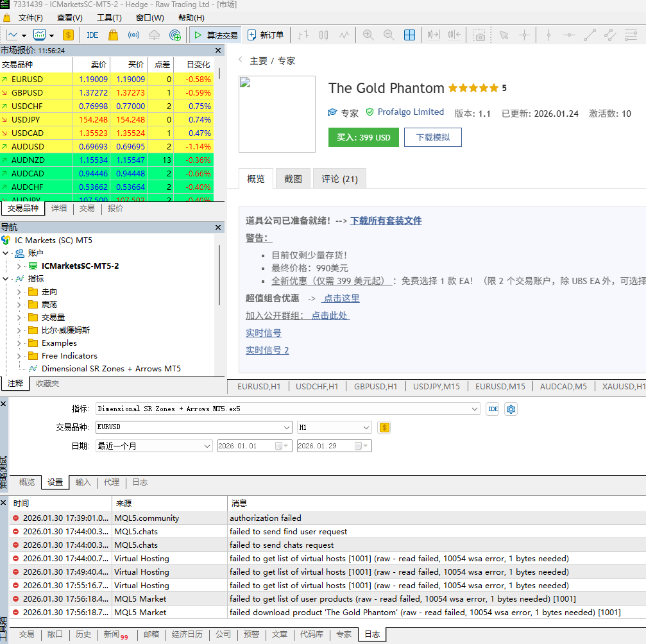Switch to the 评论 (21) reviews tab
Viewport: 646px width, 644px height.
(339, 179)
